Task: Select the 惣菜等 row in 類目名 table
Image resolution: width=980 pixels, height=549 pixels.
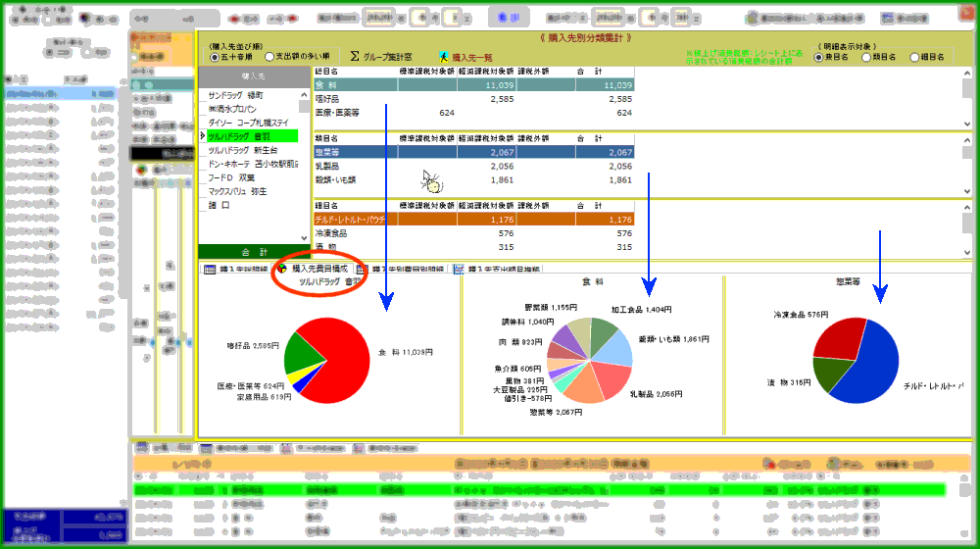Action: pos(473,152)
